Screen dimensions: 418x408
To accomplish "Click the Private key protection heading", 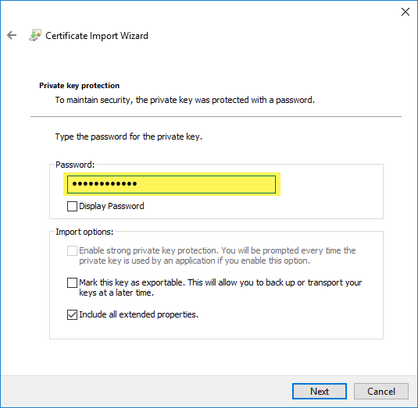I will tap(79, 86).
